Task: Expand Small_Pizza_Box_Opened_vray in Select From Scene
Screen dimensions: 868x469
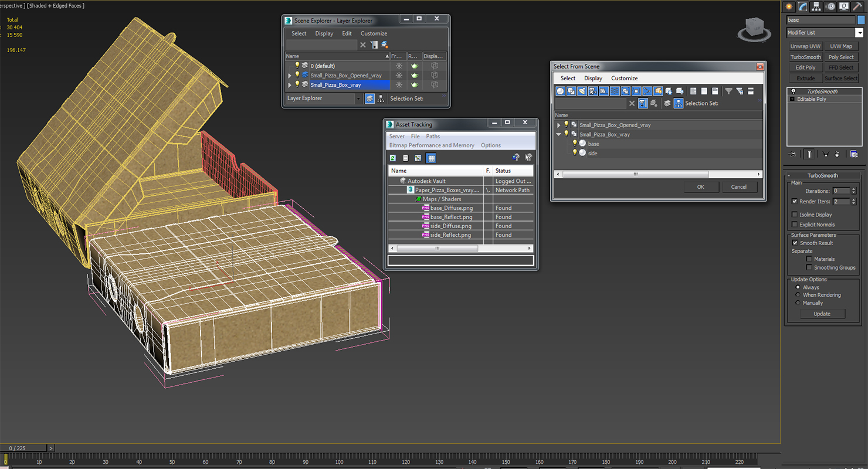Action: tap(559, 125)
